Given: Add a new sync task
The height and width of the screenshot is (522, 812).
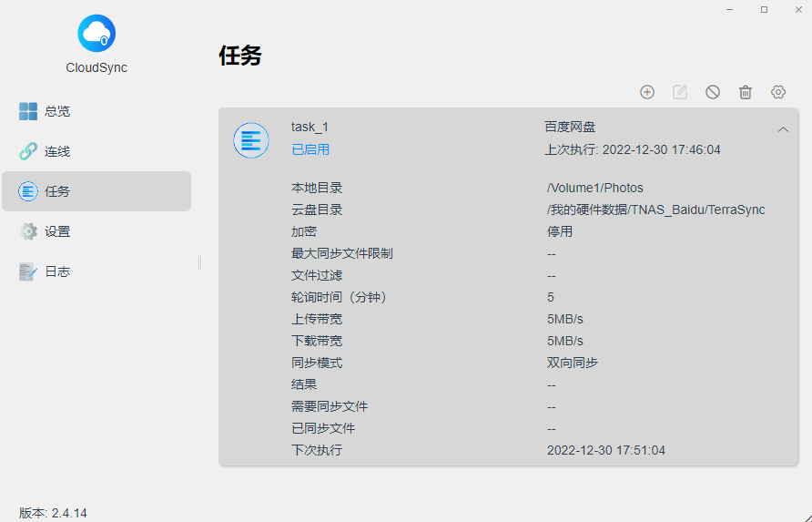Looking at the screenshot, I should click(x=647, y=92).
